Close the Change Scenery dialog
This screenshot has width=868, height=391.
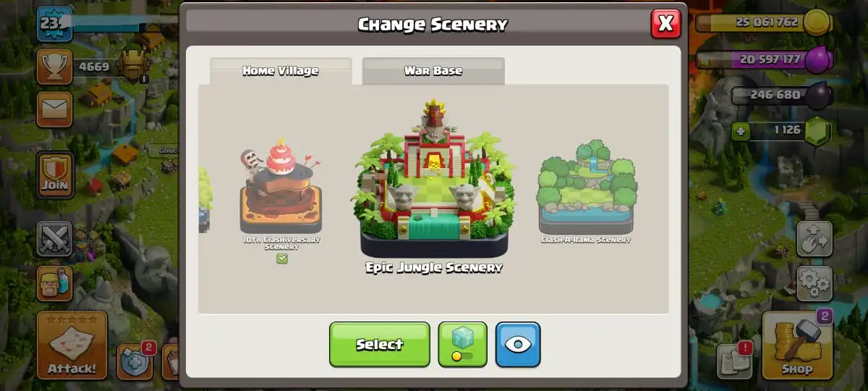click(x=665, y=24)
